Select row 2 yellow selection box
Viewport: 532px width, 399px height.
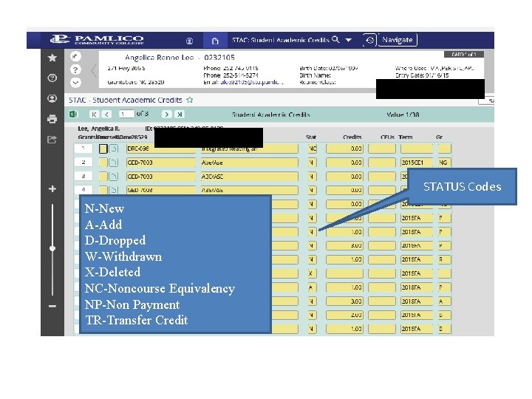[x=103, y=163]
